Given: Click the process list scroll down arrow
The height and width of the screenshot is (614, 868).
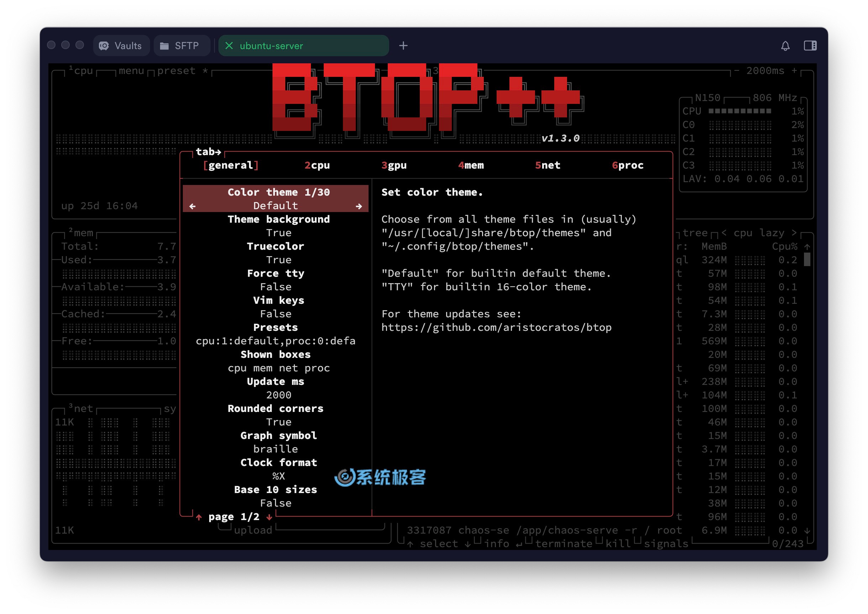Looking at the screenshot, I should coord(807,530).
